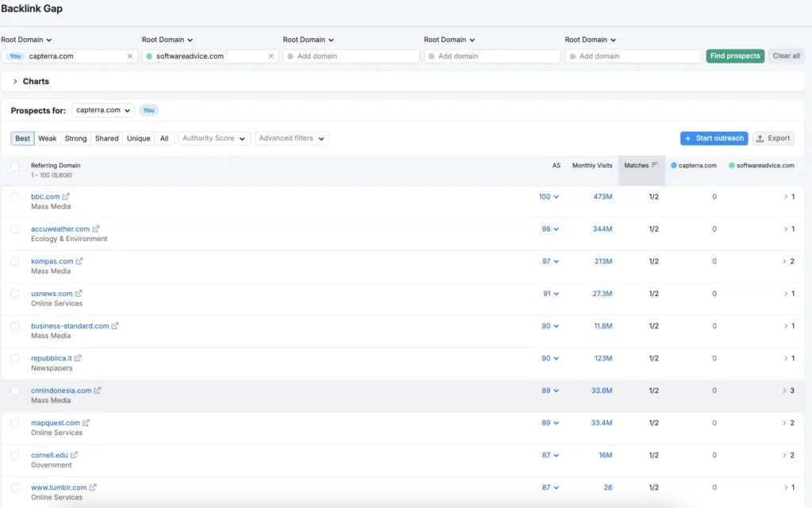Open www.tumblr.com external link icon
Viewport: 812px width, 508px height.
tap(93, 487)
